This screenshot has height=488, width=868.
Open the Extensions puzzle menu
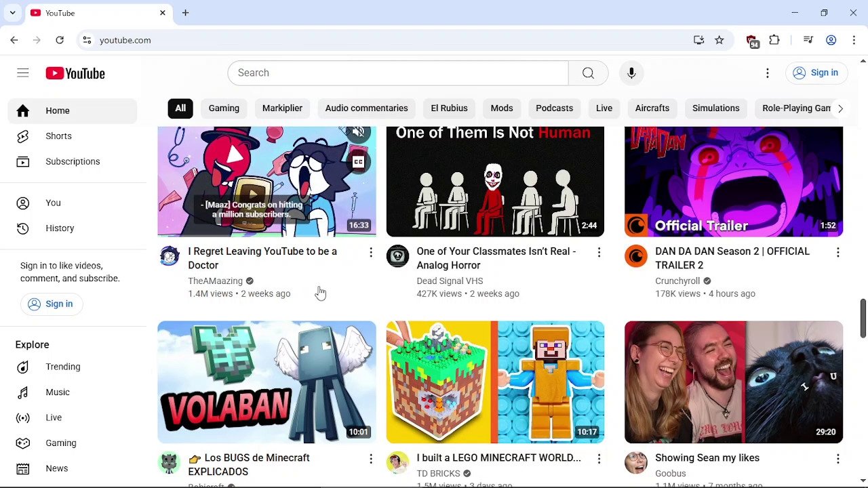tap(774, 40)
